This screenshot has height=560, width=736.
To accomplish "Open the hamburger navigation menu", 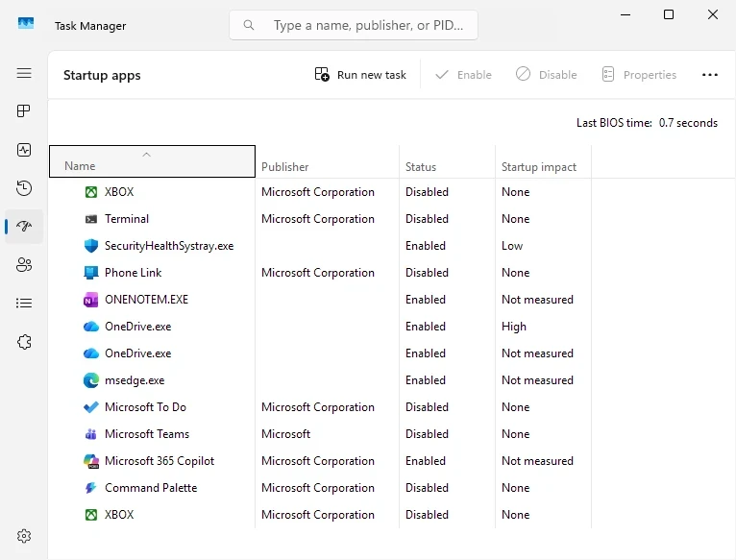I will pyautogui.click(x=24, y=73).
